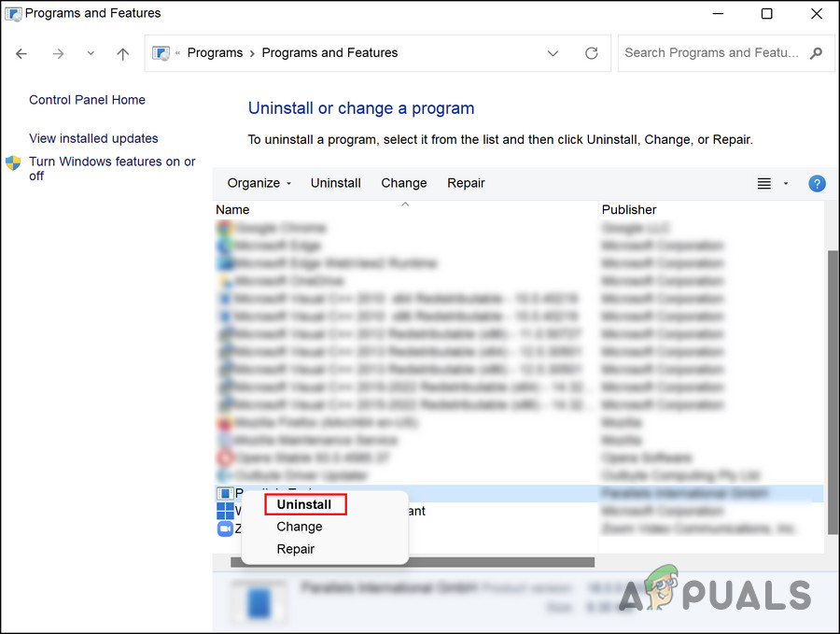This screenshot has height=634, width=840.
Task: Click the Back navigation arrow
Action: (22, 53)
